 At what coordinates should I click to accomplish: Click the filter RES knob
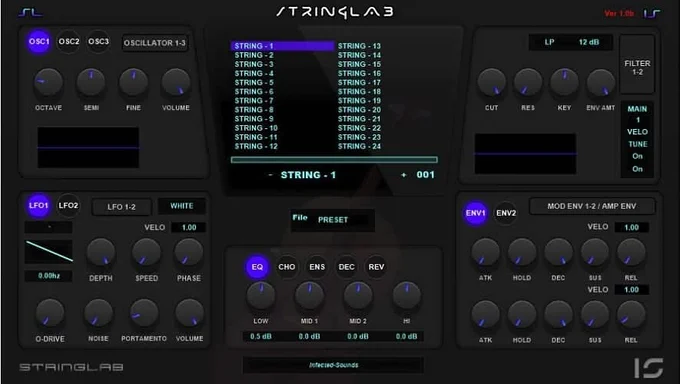coord(528,82)
